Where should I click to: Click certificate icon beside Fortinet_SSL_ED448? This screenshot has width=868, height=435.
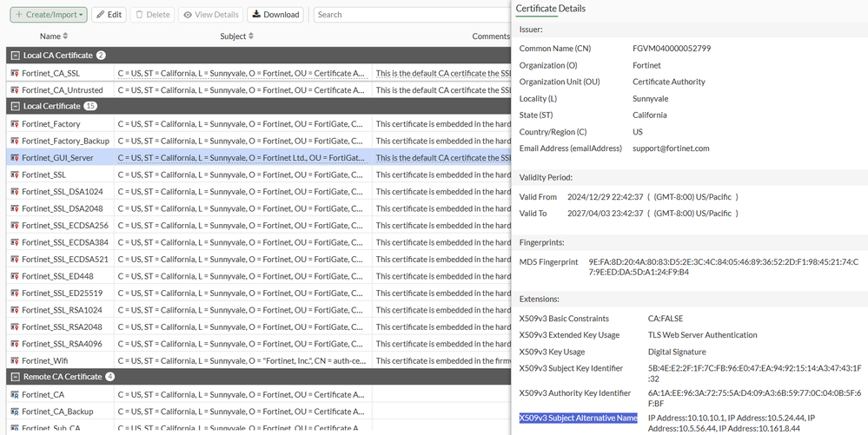(15, 276)
